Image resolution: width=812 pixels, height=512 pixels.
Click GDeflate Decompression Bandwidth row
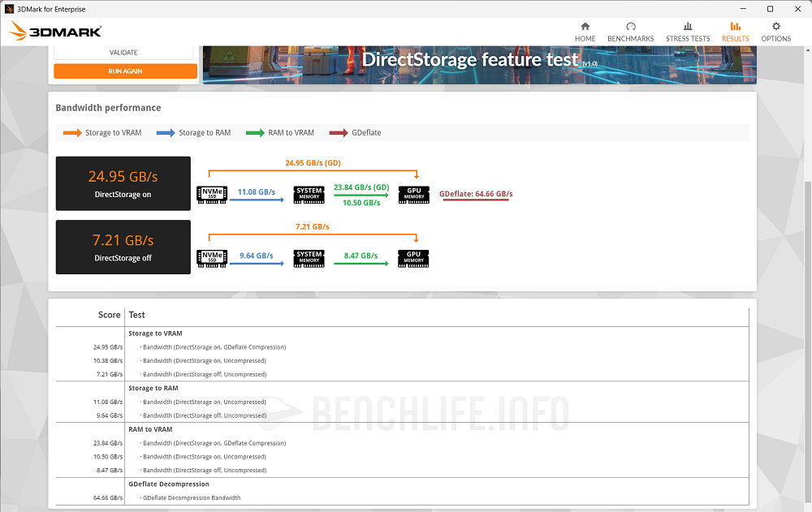[402, 498]
